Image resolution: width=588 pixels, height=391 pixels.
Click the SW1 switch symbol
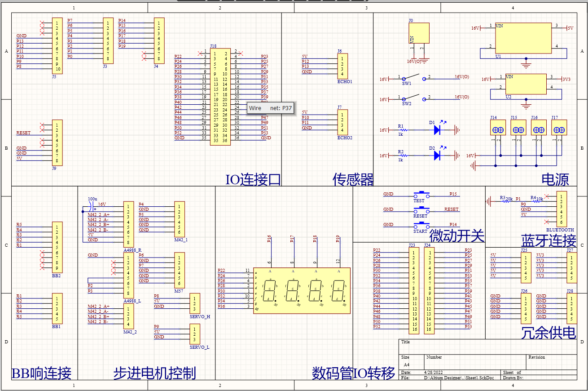click(x=413, y=77)
